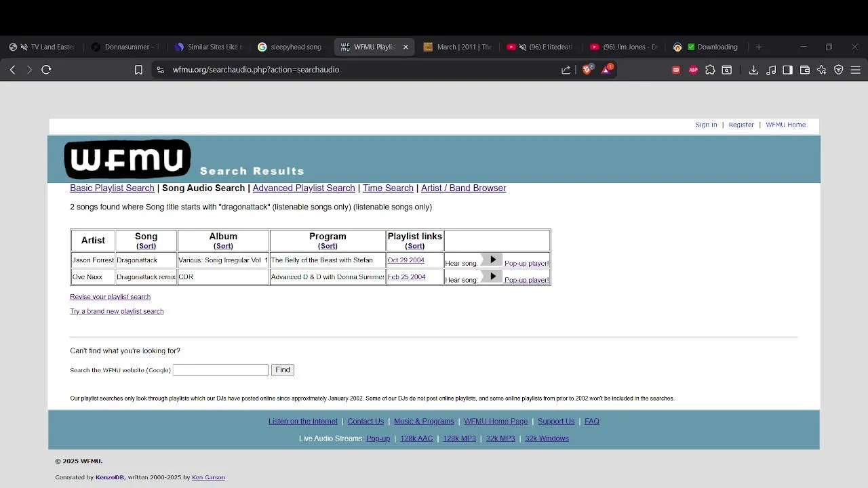Image resolution: width=868 pixels, height=488 pixels.
Task: Open Music & Programs footer link
Action: click(424, 422)
